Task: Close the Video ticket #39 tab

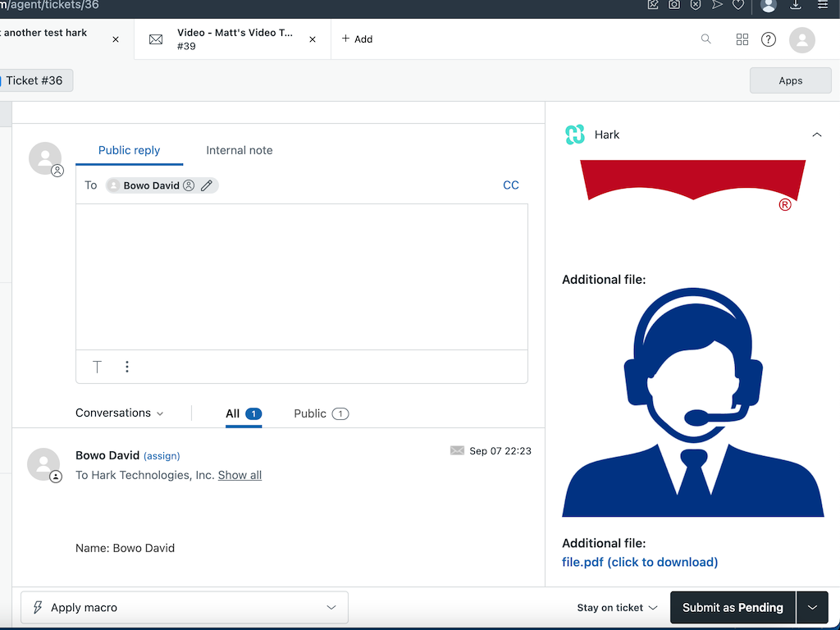Action: click(x=313, y=39)
